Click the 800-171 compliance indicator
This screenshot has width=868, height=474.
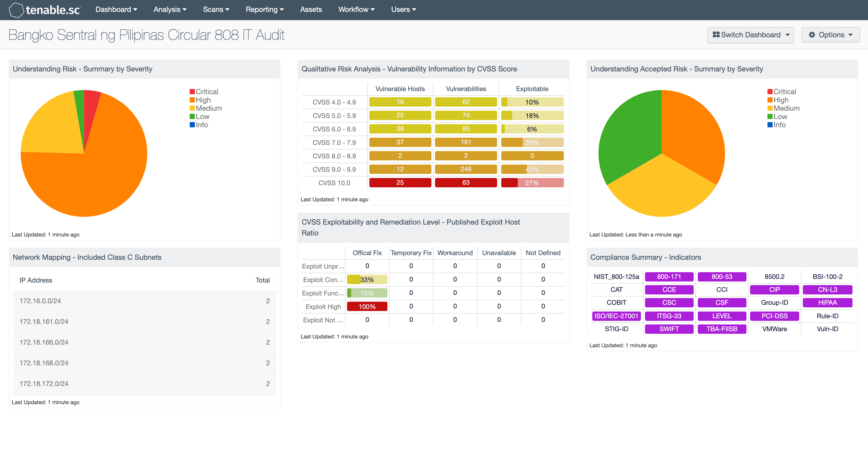click(669, 277)
